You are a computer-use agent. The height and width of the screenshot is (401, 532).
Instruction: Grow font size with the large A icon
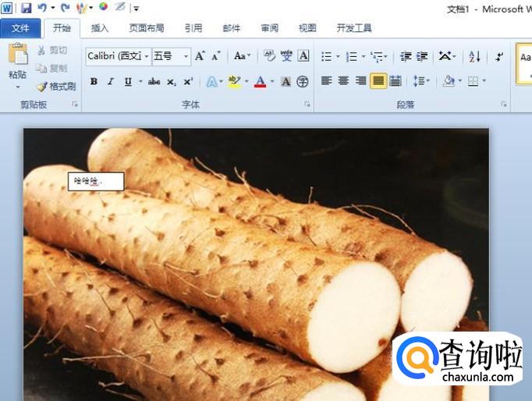[200, 56]
